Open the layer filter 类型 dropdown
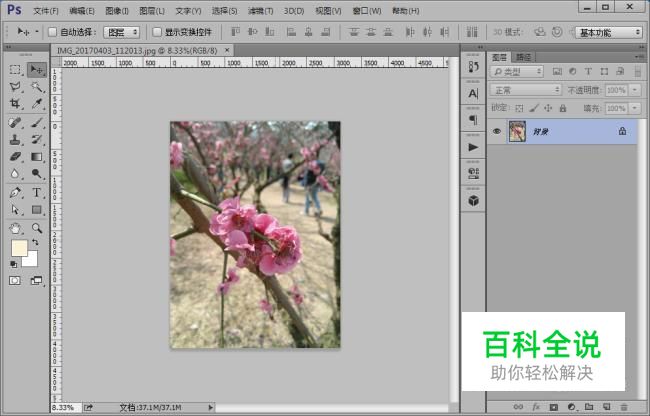 tap(517, 72)
